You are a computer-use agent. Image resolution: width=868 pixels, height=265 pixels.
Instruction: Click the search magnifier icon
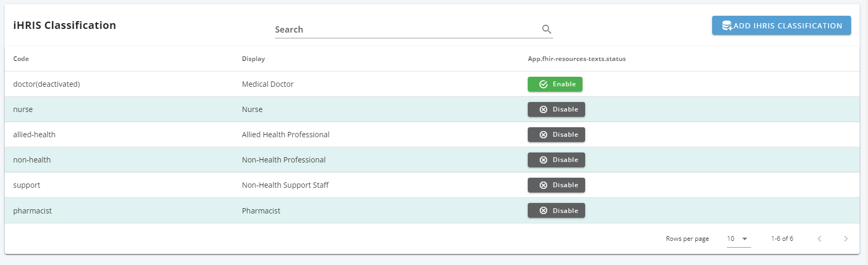click(547, 29)
